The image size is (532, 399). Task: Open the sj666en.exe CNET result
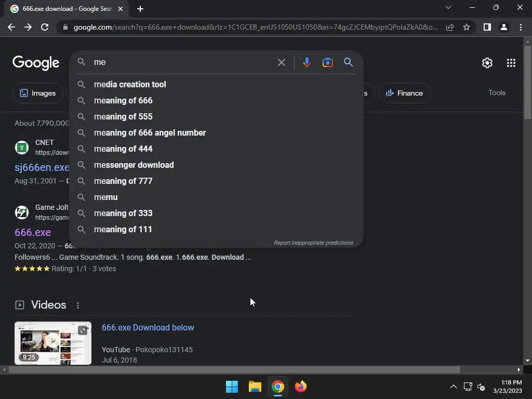click(42, 167)
